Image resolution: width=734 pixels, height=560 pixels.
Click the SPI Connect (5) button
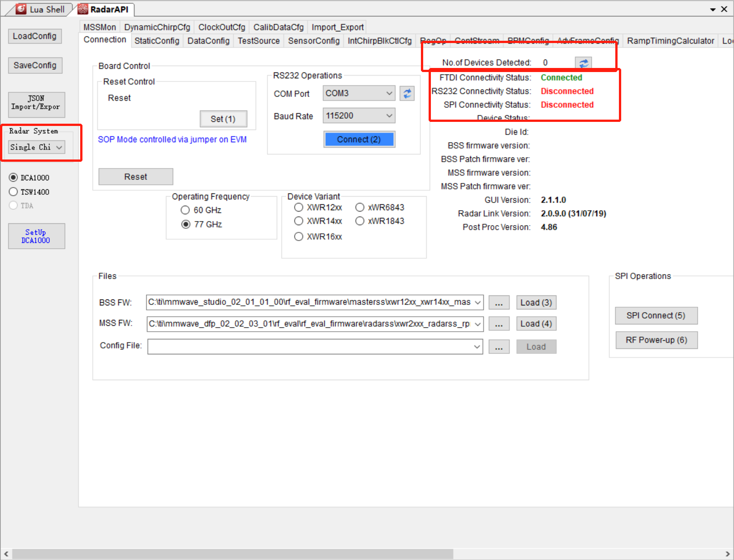tap(656, 315)
